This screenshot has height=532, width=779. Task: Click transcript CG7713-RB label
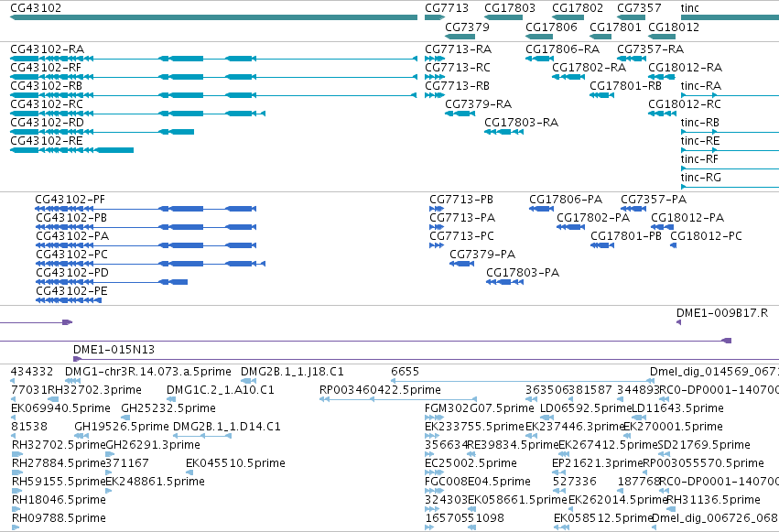point(457,86)
